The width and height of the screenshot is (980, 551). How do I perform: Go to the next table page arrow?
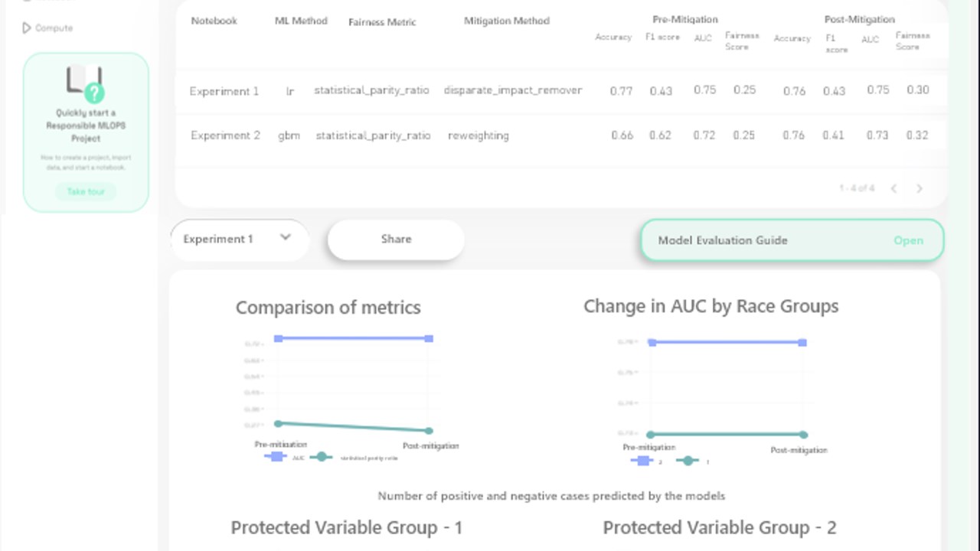coord(920,188)
